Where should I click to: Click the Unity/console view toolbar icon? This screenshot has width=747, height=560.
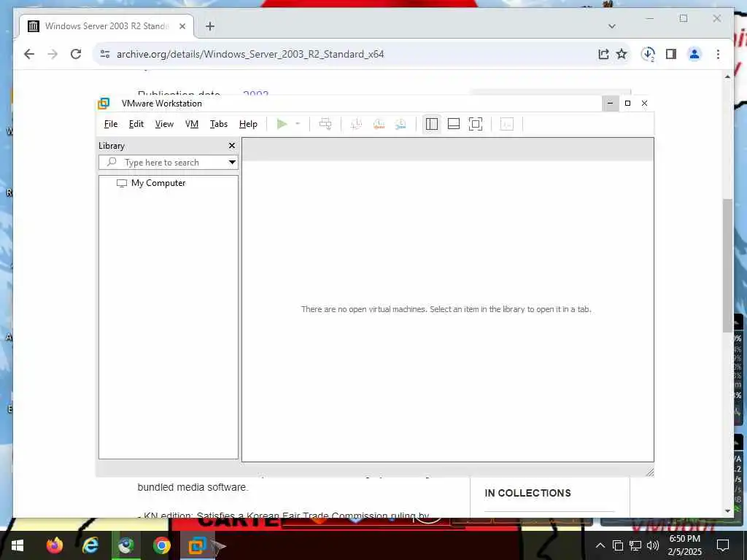point(507,124)
